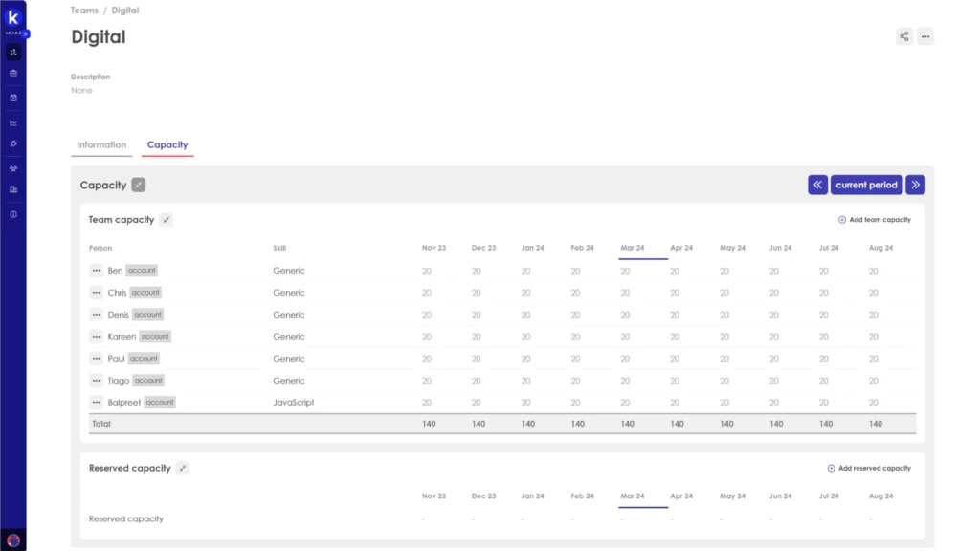This screenshot has height=551, width=980.
Task: Go to the previous period
Action: tap(817, 185)
